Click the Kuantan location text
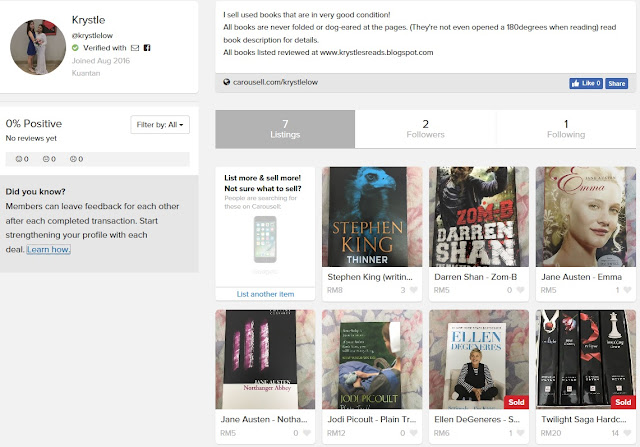The height and width of the screenshot is (447, 640). pyautogui.click(x=86, y=73)
